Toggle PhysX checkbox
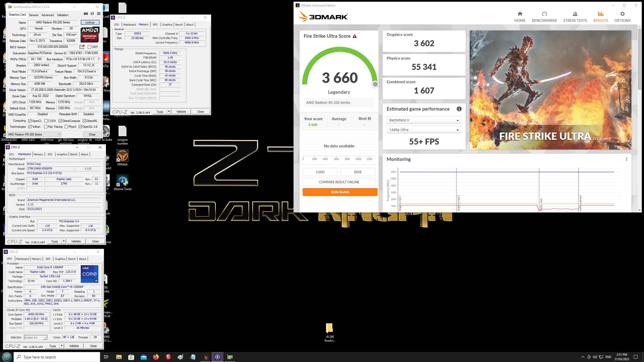Screen dimensions: 644x362 tap(66, 127)
